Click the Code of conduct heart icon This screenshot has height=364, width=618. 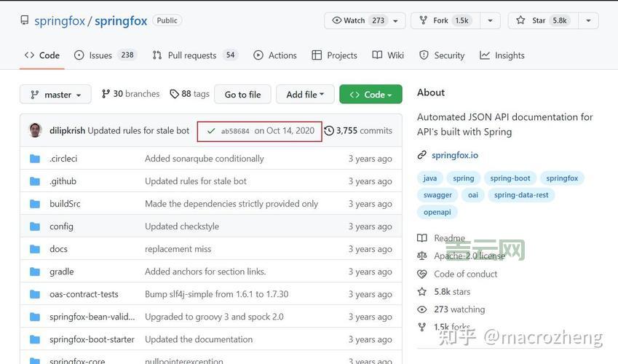coord(422,274)
